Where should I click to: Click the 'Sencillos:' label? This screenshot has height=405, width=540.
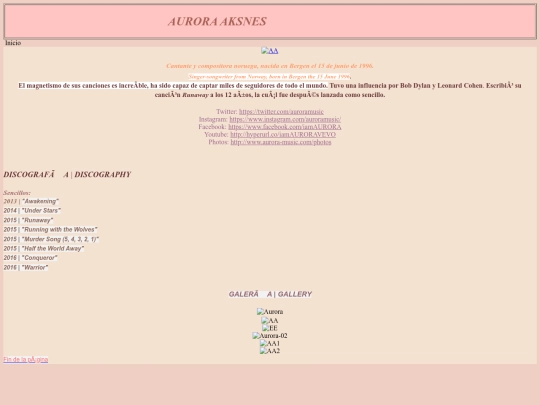click(17, 193)
